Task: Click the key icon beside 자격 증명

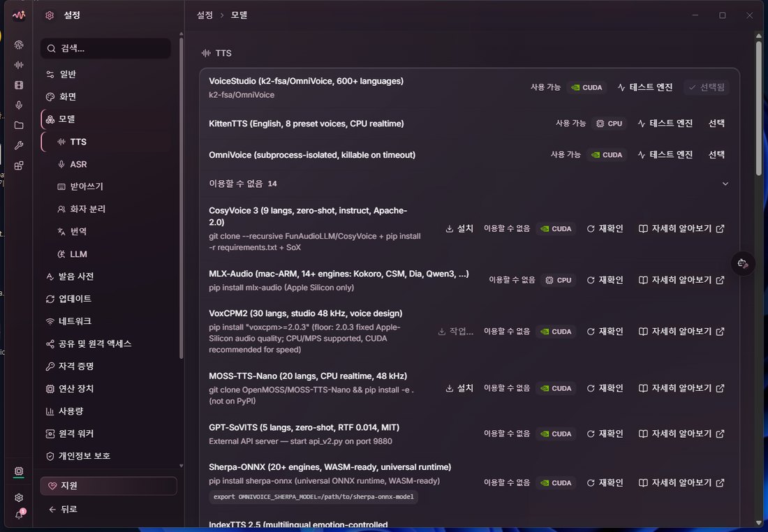Action: pyautogui.click(x=50, y=367)
